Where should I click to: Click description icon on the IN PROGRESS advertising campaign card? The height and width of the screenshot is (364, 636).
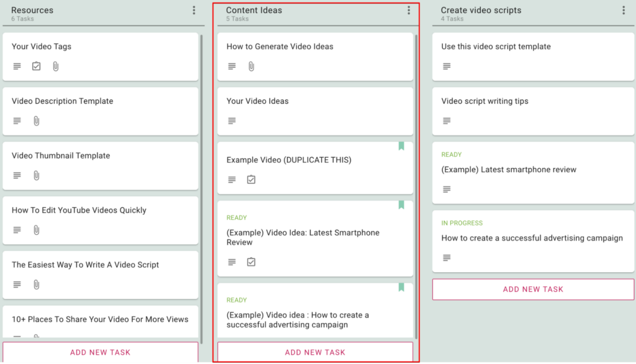(447, 258)
